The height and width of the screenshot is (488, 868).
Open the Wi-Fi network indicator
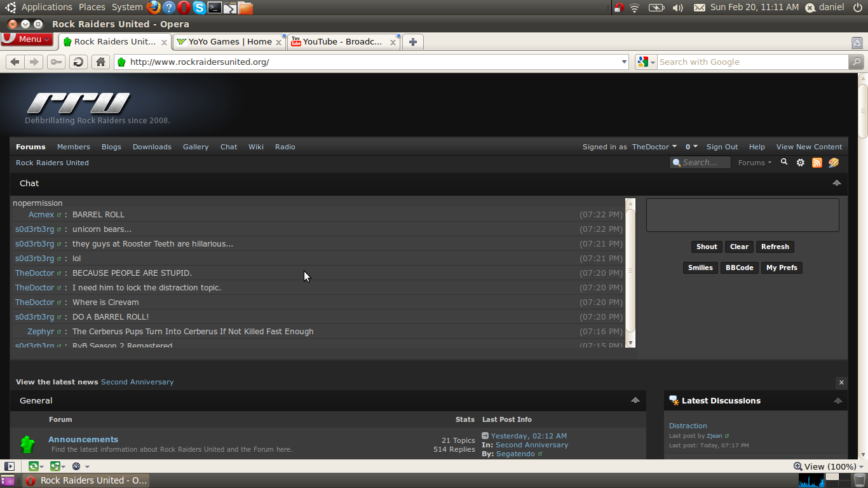pyautogui.click(x=634, y=8)
